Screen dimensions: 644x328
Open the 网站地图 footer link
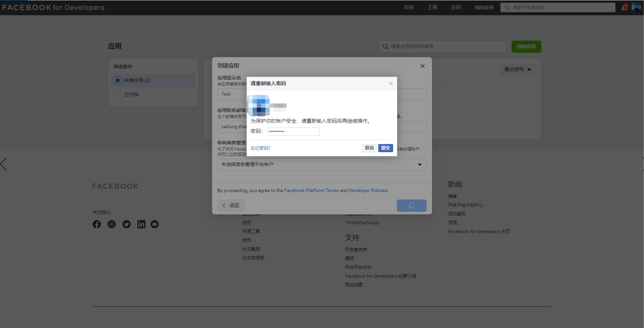click(354, 285)
